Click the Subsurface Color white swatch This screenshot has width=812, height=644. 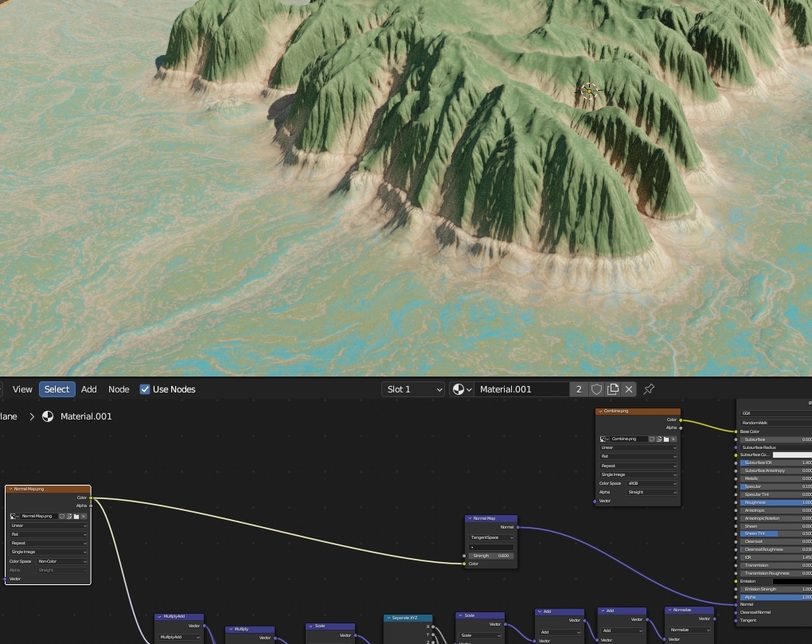(x=792, y=455)
